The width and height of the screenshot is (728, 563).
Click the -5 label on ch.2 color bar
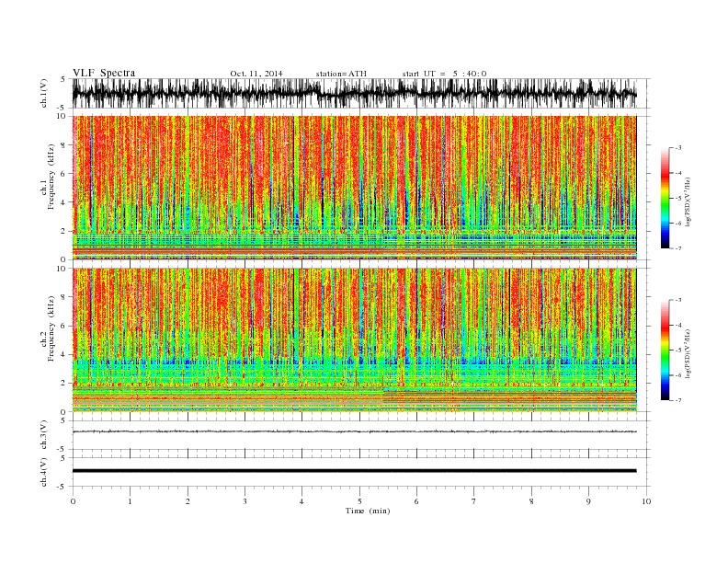(678, 350)
